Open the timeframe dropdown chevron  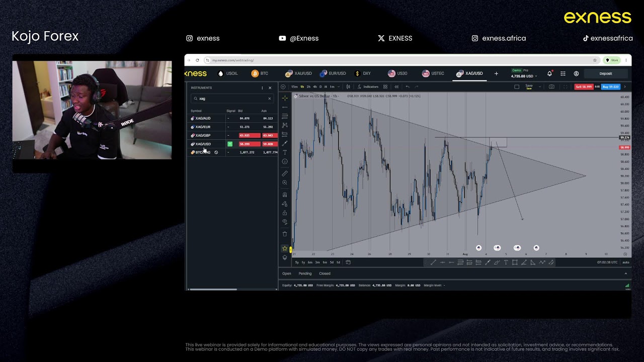(340, 86)
